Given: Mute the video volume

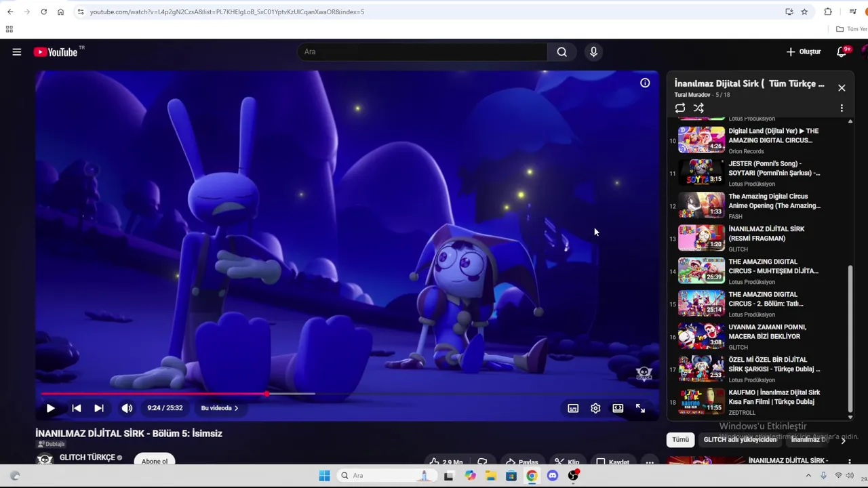Looking at the screenshot, I should pos(127,408).
